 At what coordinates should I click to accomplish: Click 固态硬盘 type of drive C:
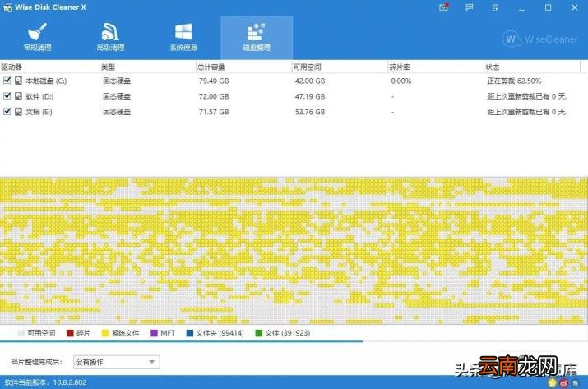[117, 81]
